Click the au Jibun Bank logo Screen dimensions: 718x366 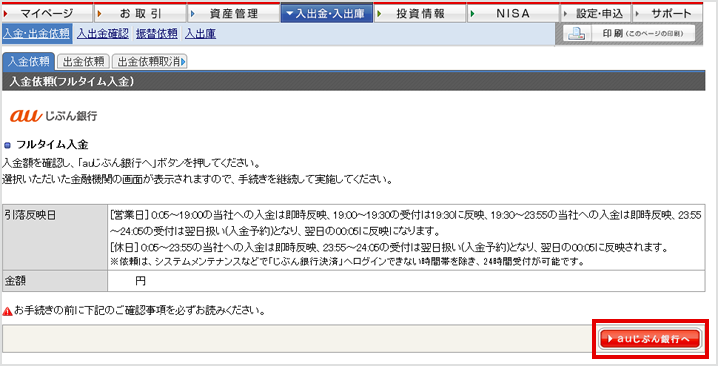point(53,115)
